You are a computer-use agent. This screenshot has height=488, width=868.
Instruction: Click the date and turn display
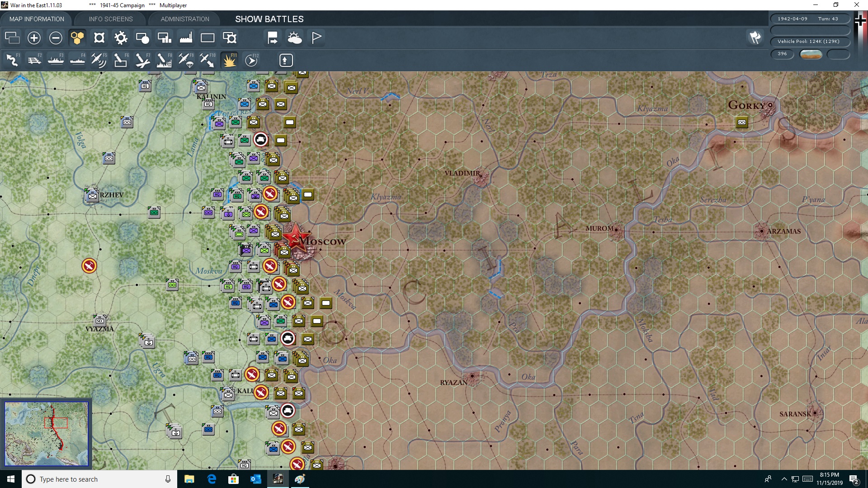809,19
